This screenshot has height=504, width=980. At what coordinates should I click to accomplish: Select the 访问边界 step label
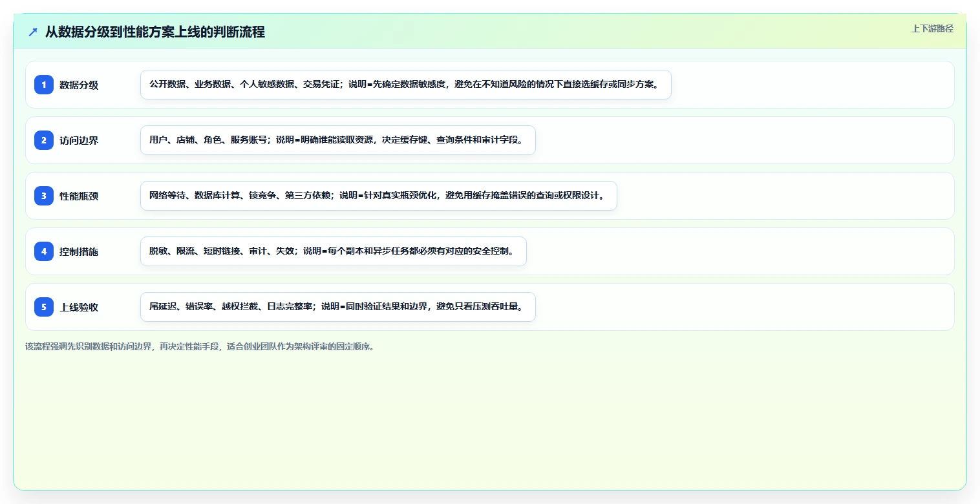click(x=79, y=140)
